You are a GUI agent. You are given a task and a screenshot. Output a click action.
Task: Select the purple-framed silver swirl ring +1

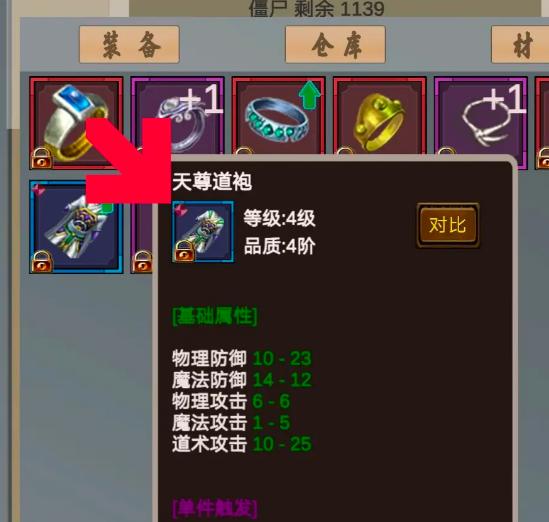tap(177, 115)
